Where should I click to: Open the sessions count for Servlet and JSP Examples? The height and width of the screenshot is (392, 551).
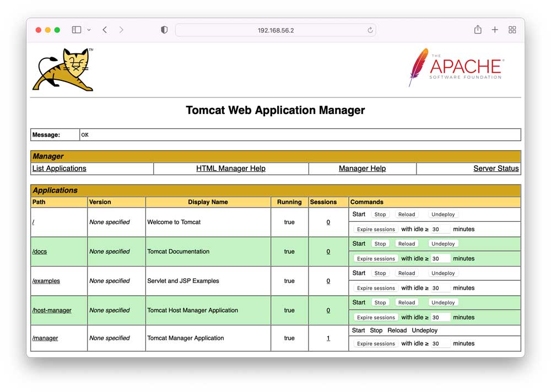point(328,281)
